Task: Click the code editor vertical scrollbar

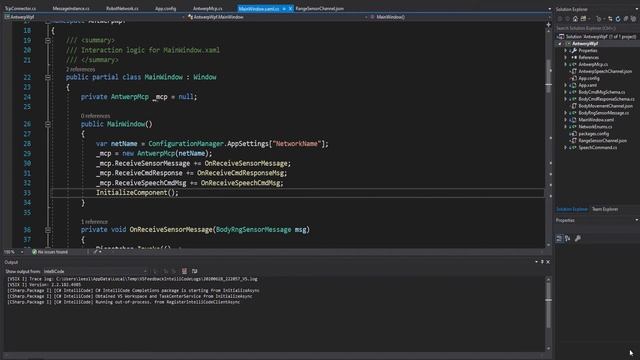Action: click(x=548, y=137)
